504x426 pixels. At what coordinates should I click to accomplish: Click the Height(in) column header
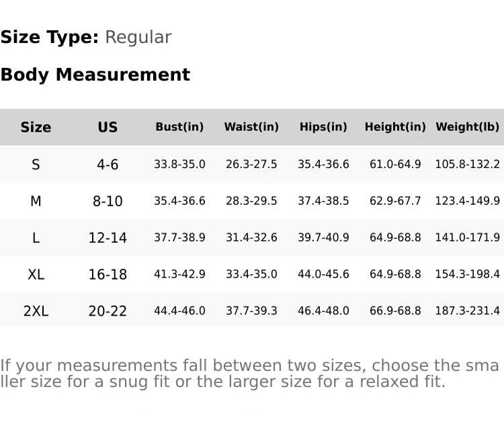pos(395,127)
